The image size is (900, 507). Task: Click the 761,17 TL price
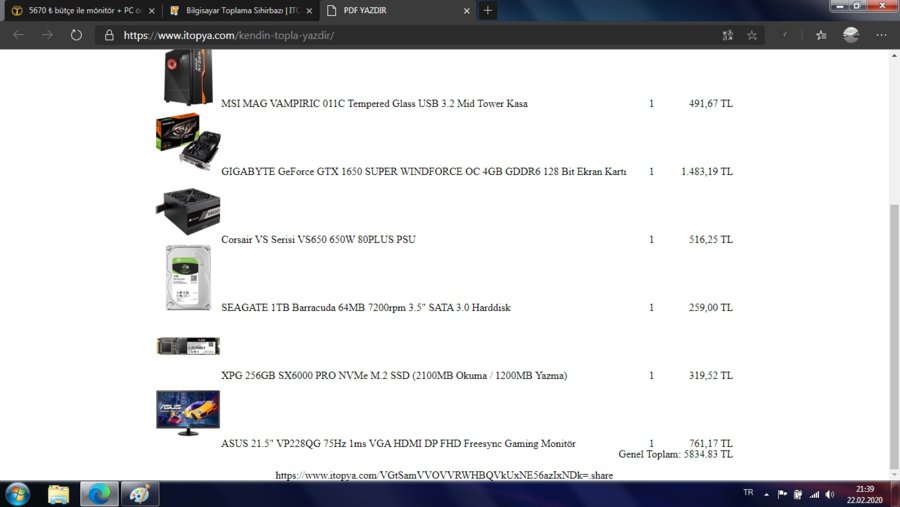[711, 443]
